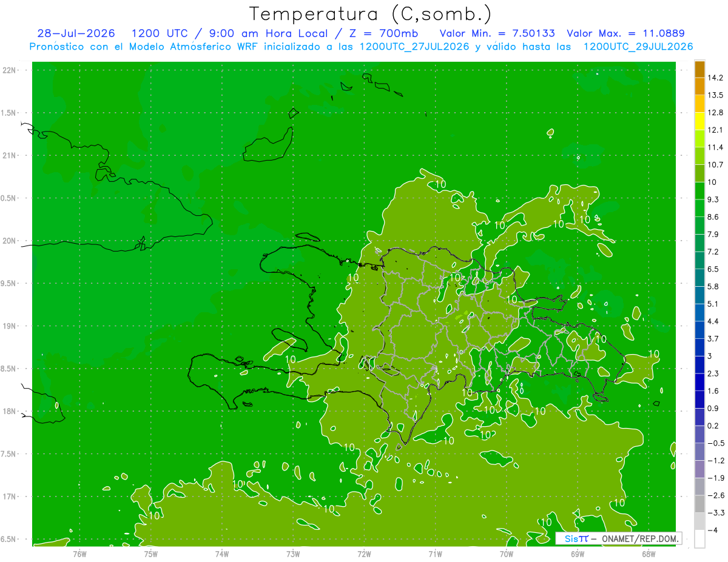The image size is (728, 562).
Task: Click the colorbar value 13.5
Action: pos(716,95)
